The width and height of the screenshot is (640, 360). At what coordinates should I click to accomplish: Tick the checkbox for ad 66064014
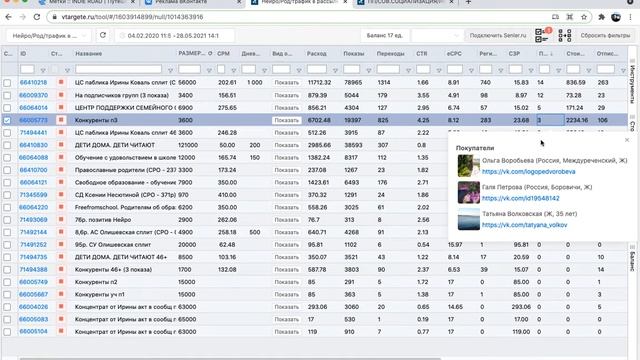(x=7, y=108)
